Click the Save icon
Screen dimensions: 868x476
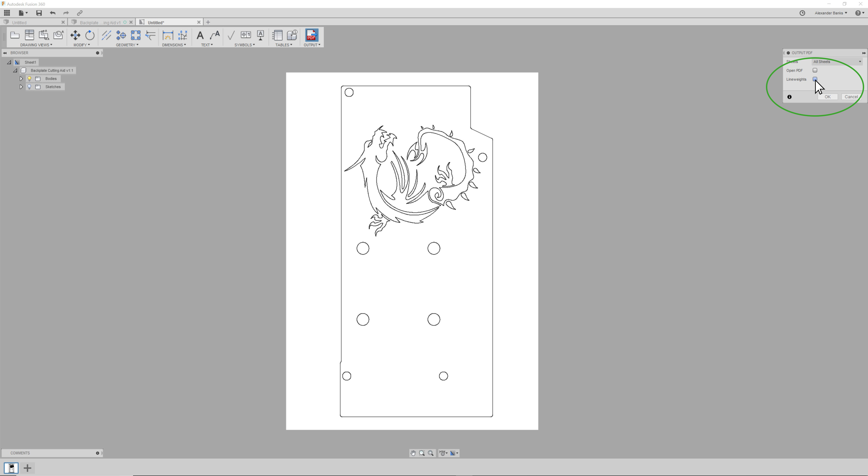point(39,13)
